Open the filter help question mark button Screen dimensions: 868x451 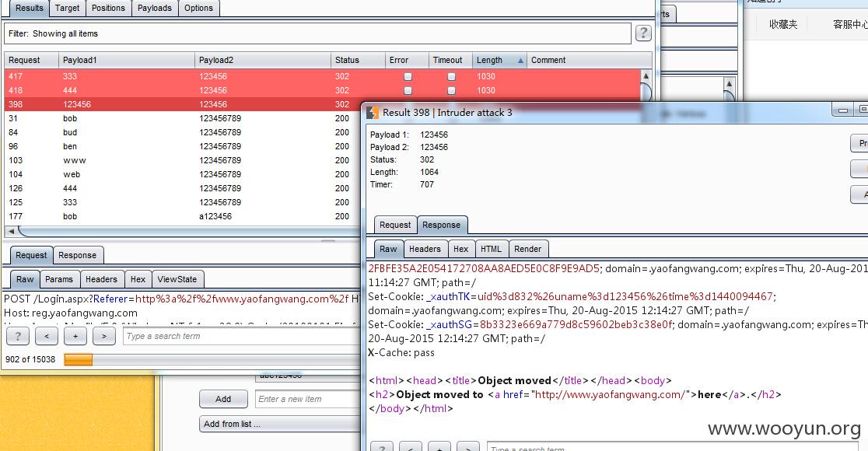642,33
